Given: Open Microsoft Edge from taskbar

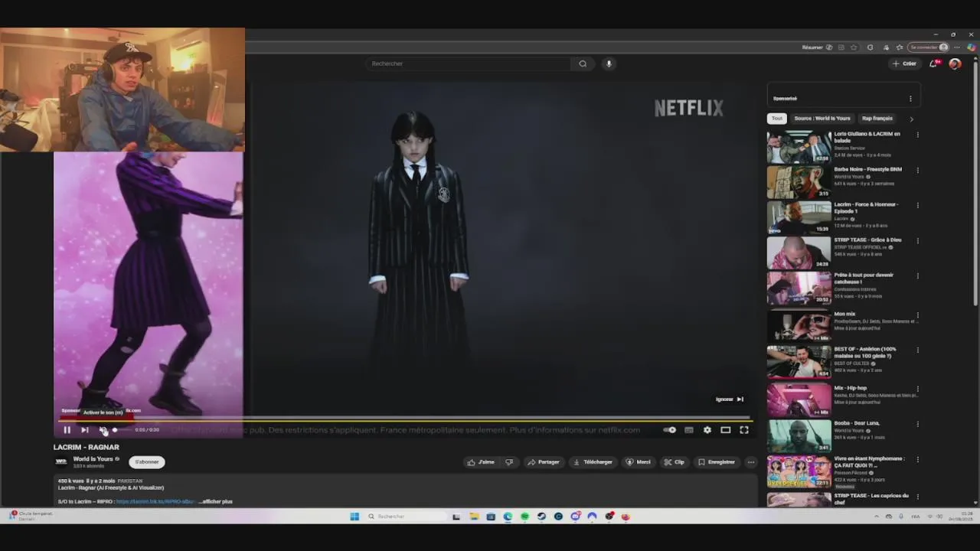Looking at the screenshot, I should [x=508, y=517].
